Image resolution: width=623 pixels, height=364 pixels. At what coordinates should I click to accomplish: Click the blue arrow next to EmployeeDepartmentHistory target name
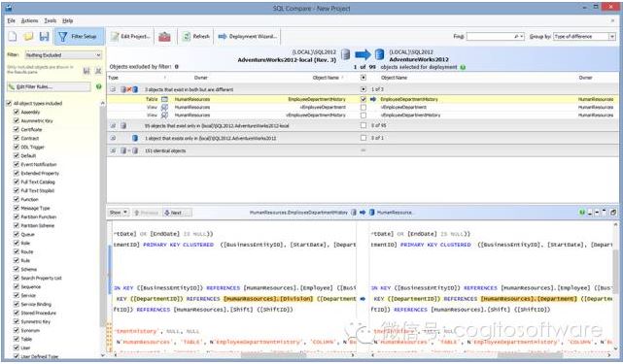tap(373, 99)
